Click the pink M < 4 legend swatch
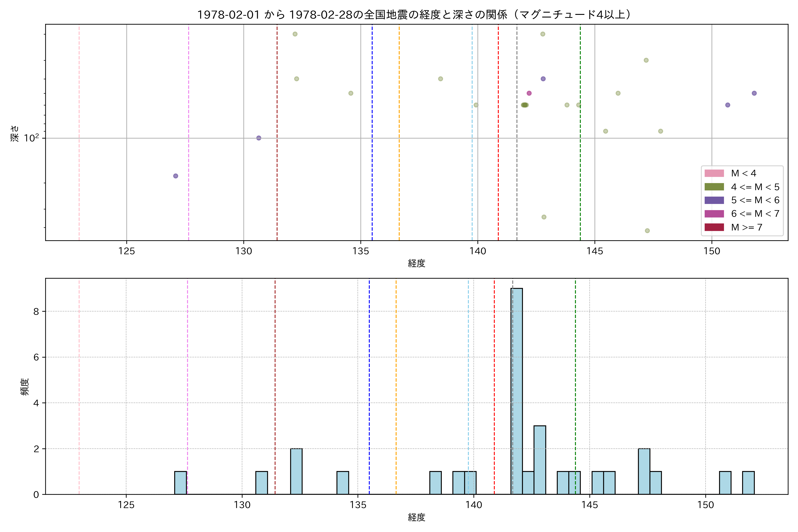The height and width of the screenshot is (532, 798). click(714, 173)
